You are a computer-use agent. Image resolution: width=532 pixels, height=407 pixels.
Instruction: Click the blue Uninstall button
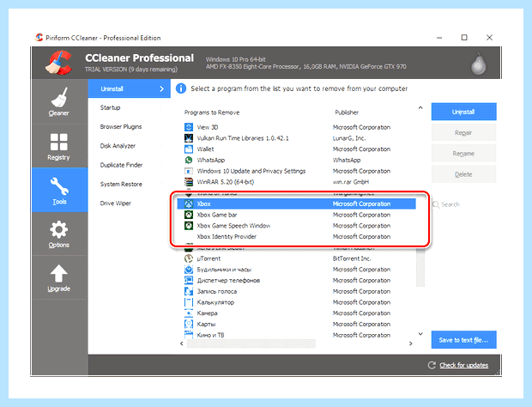pos(464,112)
